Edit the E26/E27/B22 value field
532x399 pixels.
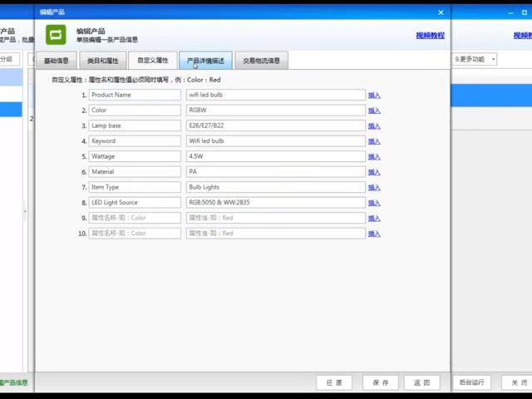point(275,126)
